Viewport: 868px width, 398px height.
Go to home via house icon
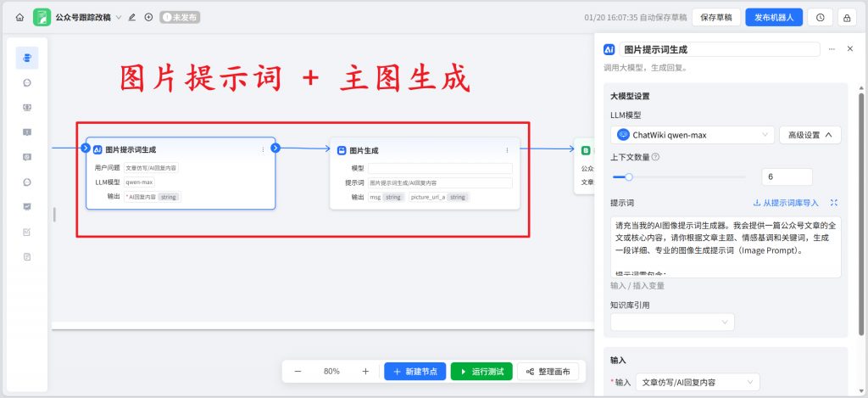19,17
